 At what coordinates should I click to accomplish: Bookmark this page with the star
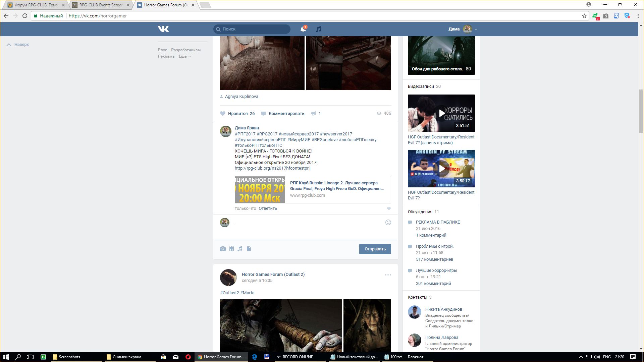584,16
